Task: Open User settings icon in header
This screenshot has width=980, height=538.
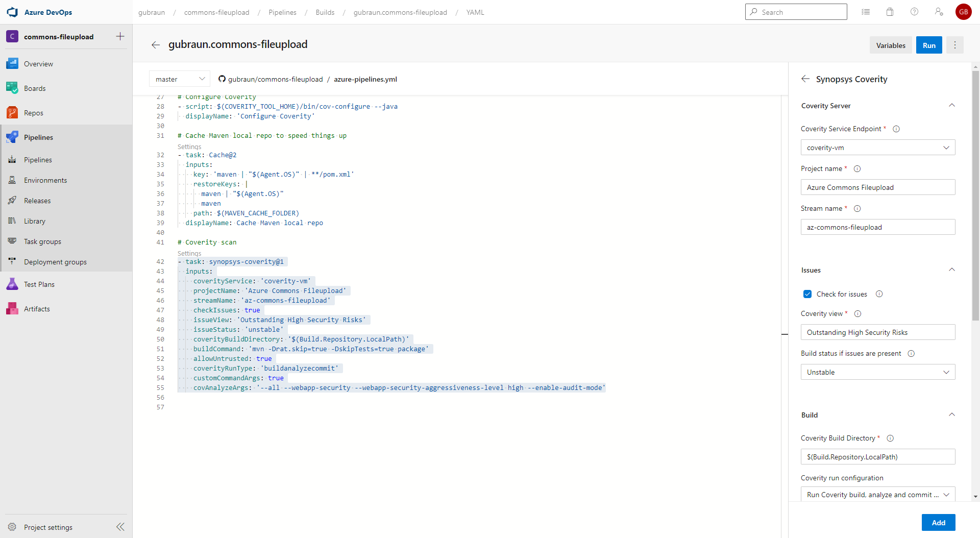Action: (x=939, y=12)
